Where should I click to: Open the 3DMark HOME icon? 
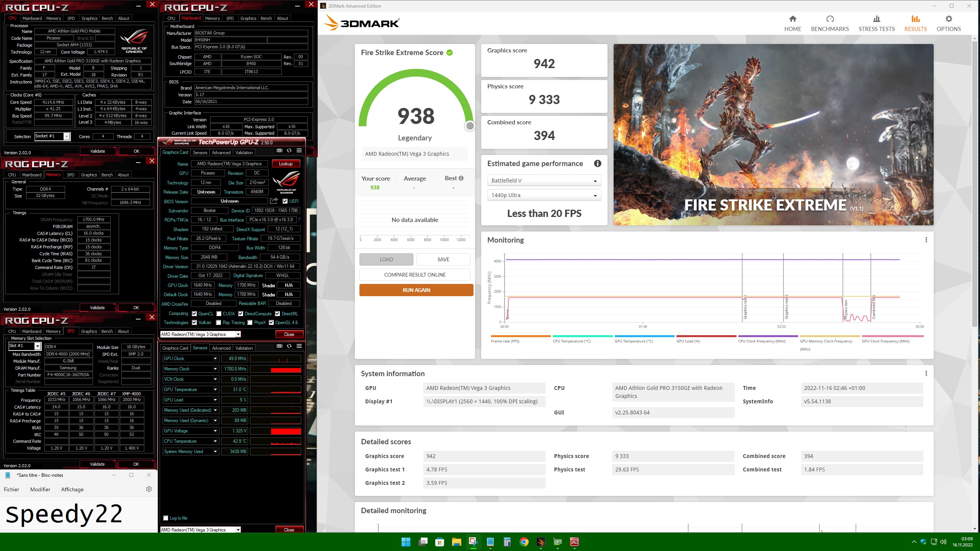(792, 19)
